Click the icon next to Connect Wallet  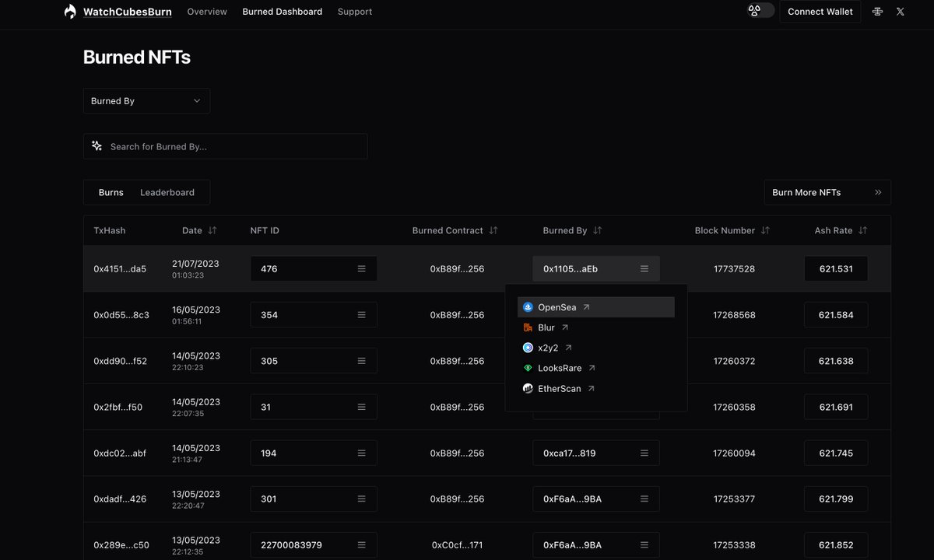[878, 12]
